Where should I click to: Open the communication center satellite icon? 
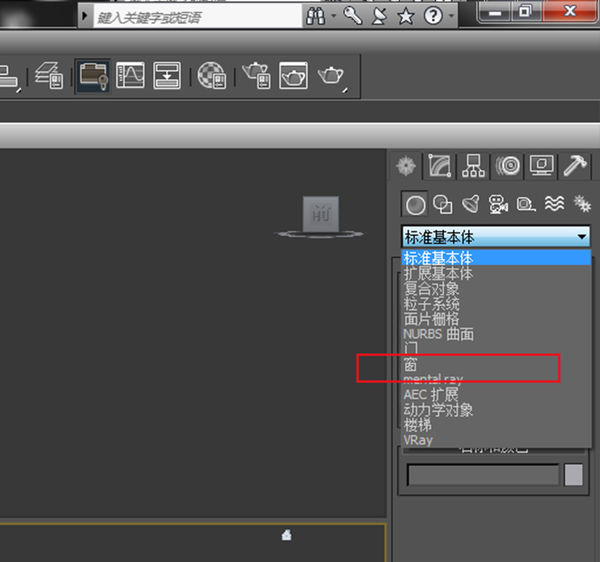[379, 16]
